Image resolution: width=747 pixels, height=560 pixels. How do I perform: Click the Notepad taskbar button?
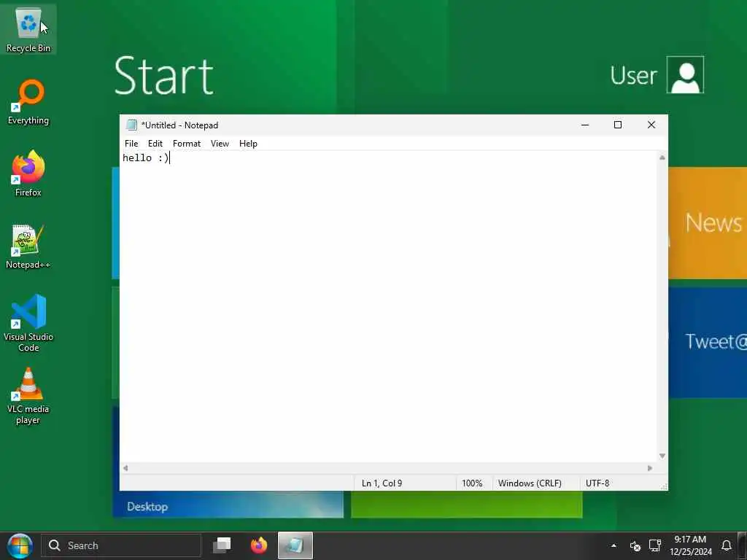pos(295,545)
